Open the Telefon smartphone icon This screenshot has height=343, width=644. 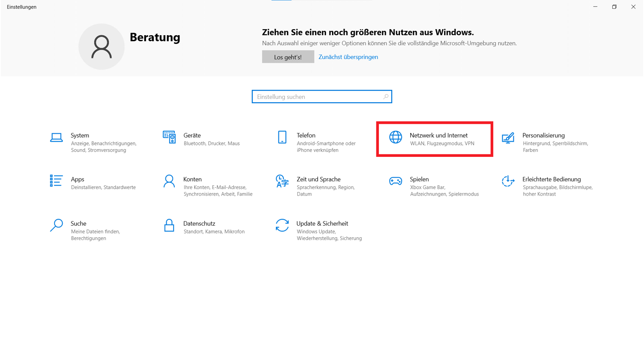pyautogui.click(x=282, y=137)
